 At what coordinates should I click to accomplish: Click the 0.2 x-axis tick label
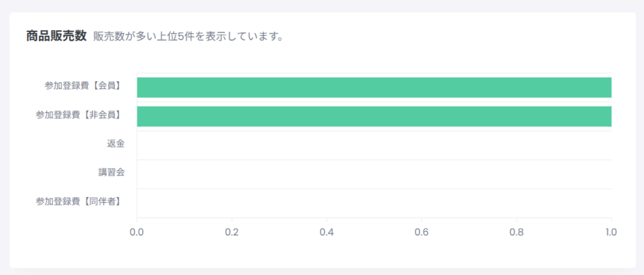point(231,232)
